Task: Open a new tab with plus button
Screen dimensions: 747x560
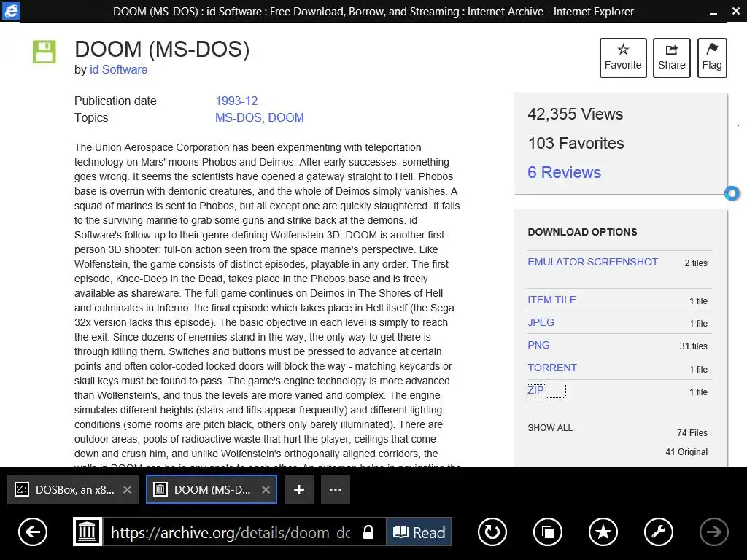Action: click(x=298, y=489)
